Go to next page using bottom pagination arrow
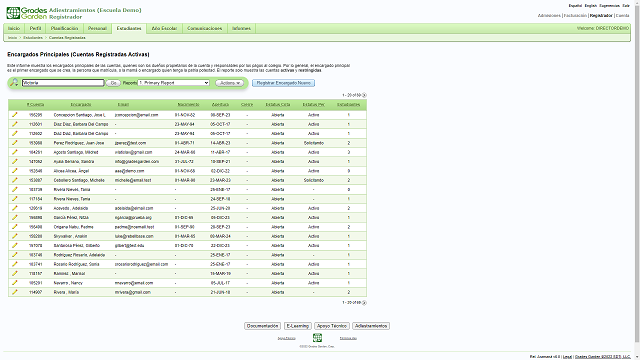Viewport: 640px width, 360px height. [364, 303]
